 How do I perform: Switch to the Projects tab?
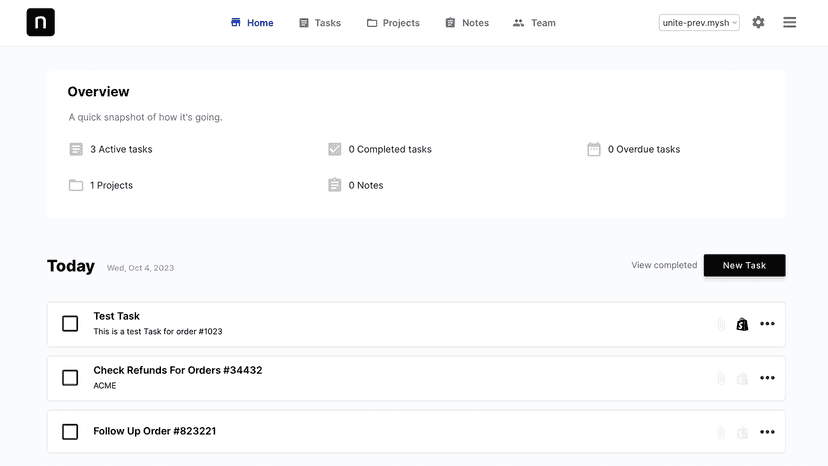[393, 23]
